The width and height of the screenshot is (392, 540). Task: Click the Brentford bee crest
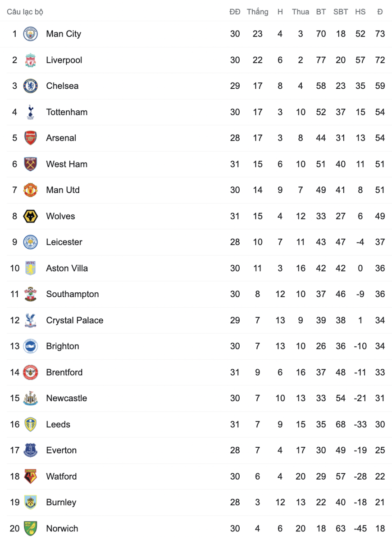pos(30,372)
